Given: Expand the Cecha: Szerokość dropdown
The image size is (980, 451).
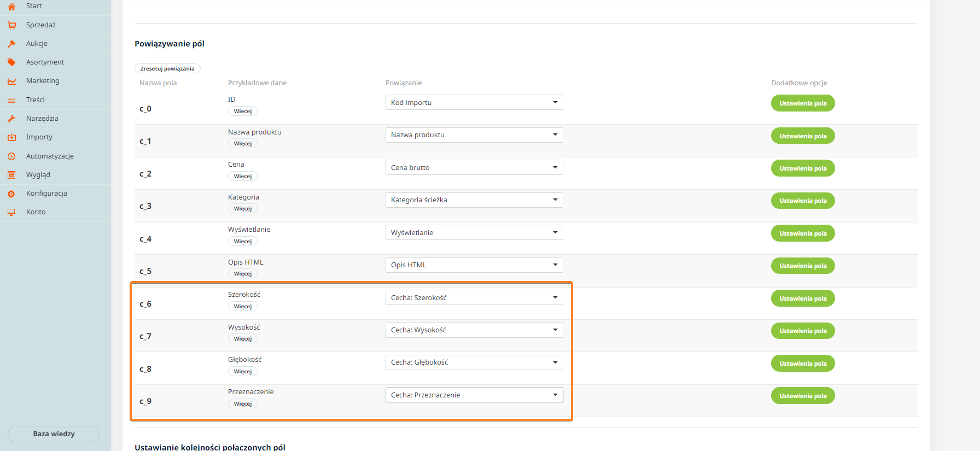Looking at the screenshot, I should (474, 298).
